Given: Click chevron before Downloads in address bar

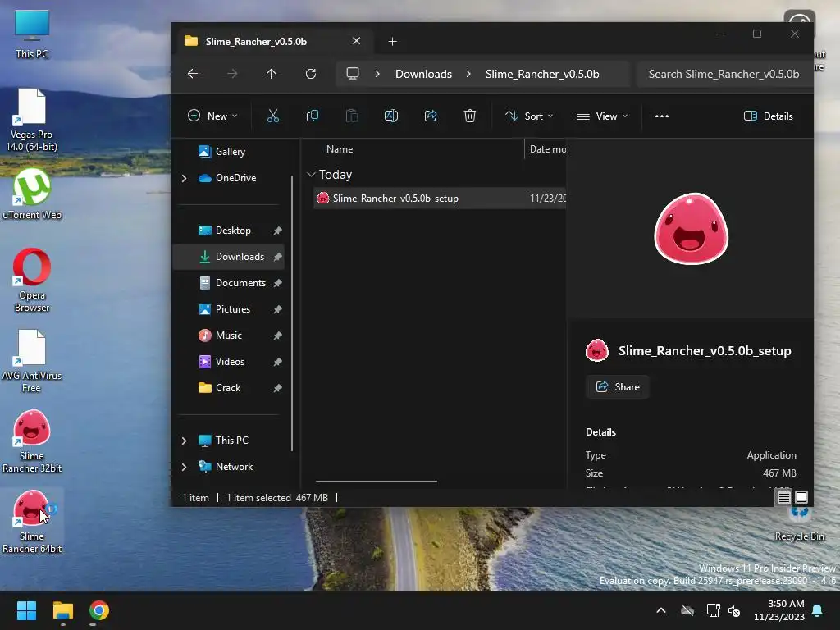Looking at the screenshot, I should coord(377,74).
